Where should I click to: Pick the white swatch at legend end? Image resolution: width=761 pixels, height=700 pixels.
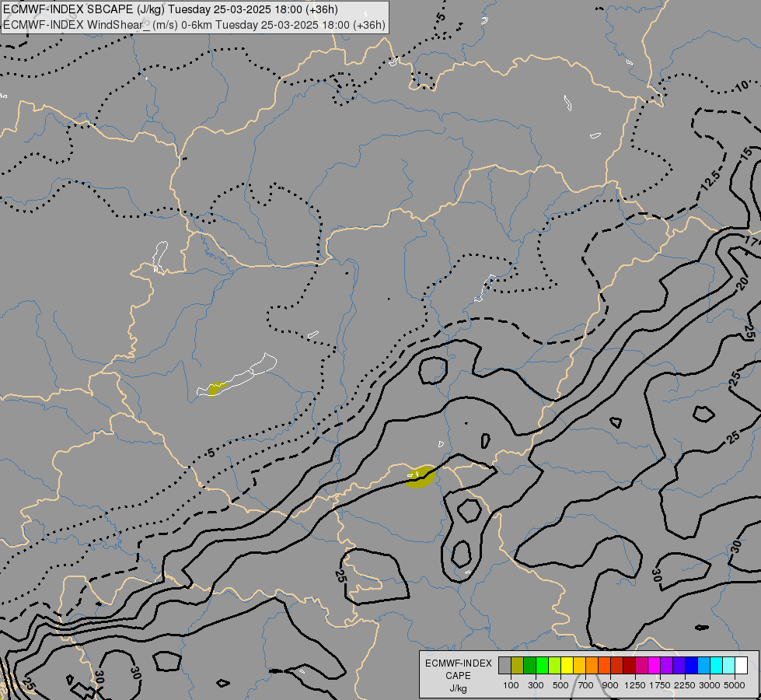pos(741,666)
